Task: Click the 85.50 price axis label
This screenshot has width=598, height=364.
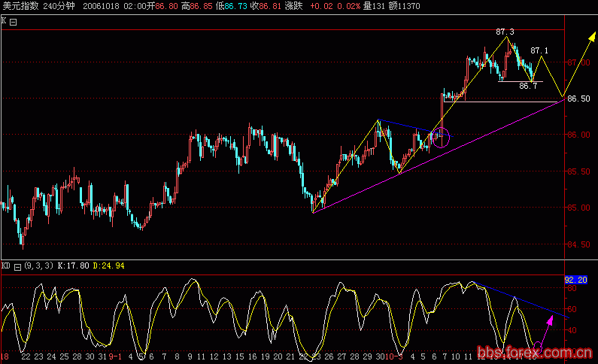Action: coord(578,171)
